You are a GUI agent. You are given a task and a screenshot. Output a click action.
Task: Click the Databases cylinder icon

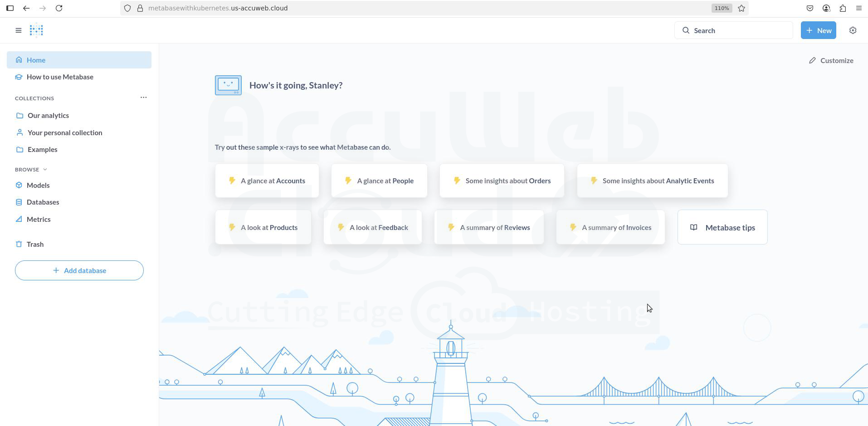click(19, 202)
